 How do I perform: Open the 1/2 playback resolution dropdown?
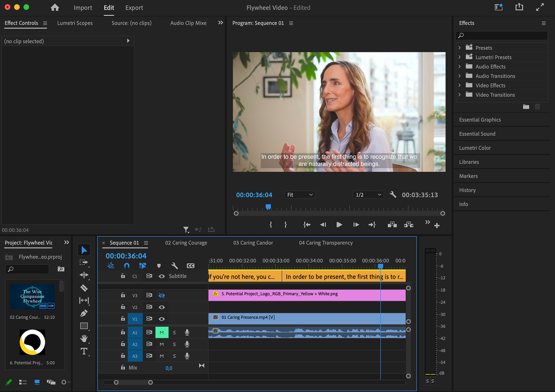coord(368,195)
